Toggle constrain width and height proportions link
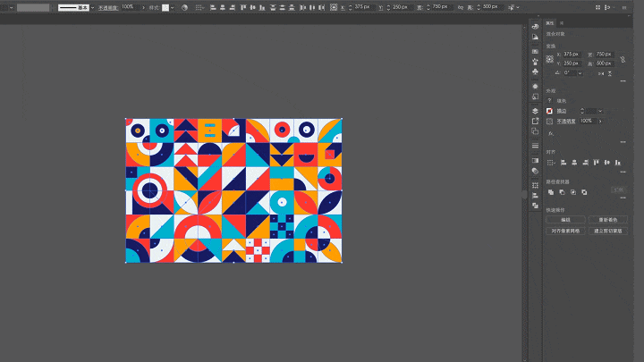Image resolution: width=644 pixels, height=362 pixels. pos(622,59)
